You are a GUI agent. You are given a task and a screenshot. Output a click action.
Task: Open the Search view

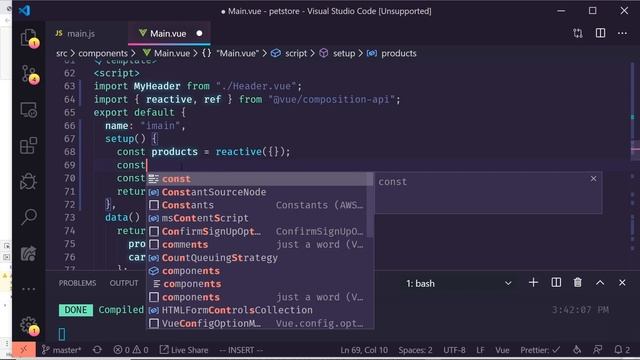pyautogui.click(x=29, y=217)
